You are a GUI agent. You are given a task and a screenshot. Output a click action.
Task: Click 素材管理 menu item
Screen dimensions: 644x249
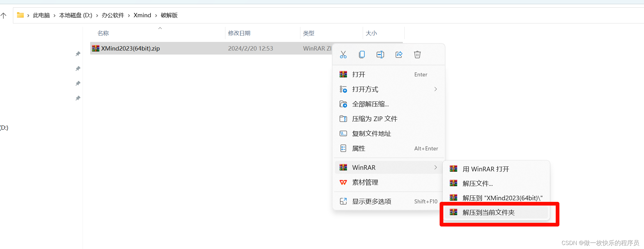[x=389, y=182]
